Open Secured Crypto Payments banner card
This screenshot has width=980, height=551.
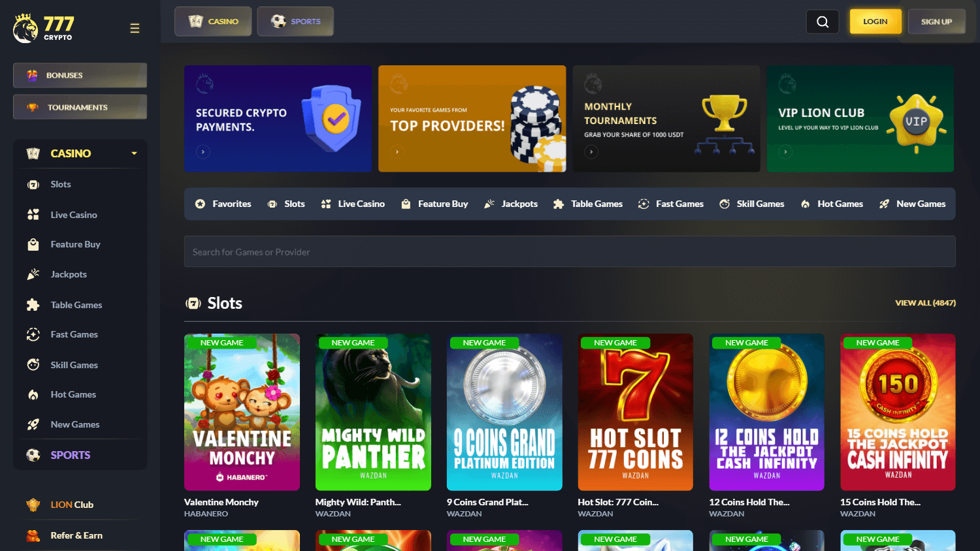[278, 119]
